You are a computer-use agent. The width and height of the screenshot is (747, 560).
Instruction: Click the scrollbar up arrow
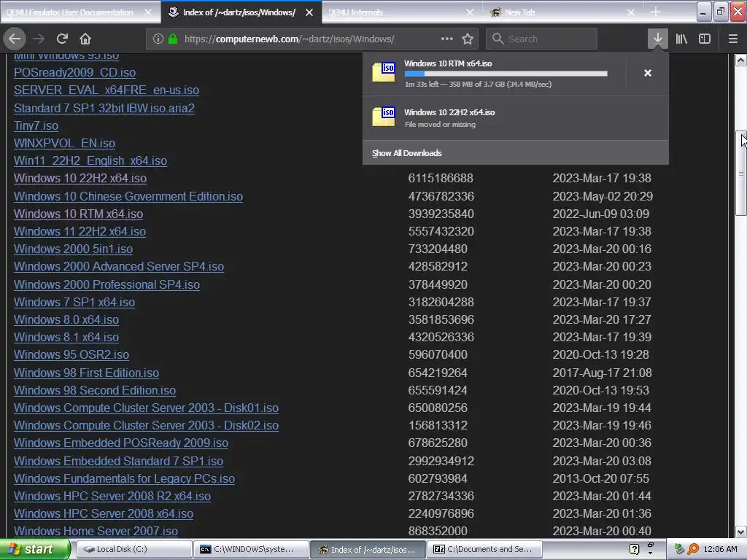[x=741, y=60]
